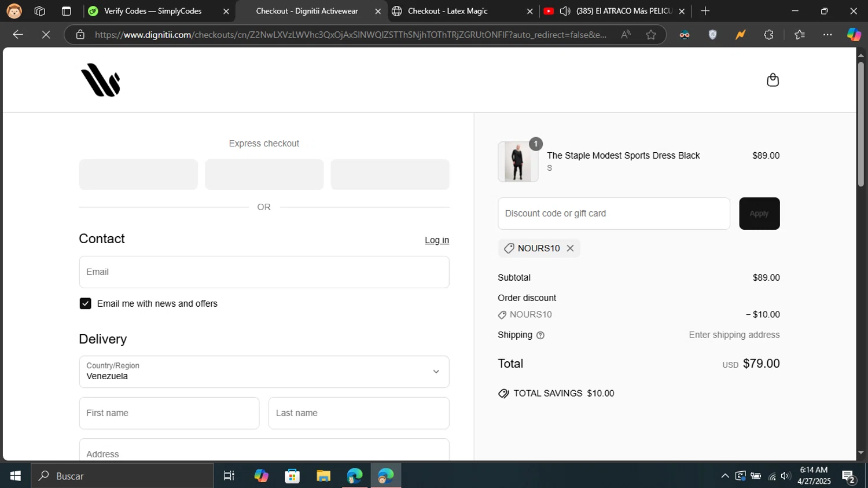This screenshot has height=488, width=868.
Task: Click the Discount code or gift card field
Action: click(614, 214)
